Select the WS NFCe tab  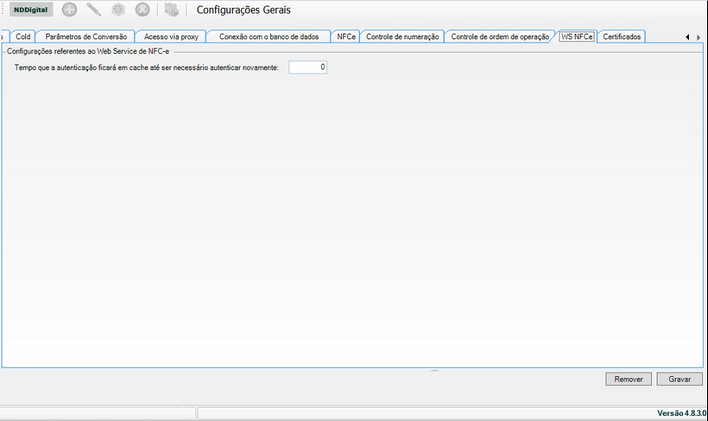pyautogui.click(x=577, y=37)
